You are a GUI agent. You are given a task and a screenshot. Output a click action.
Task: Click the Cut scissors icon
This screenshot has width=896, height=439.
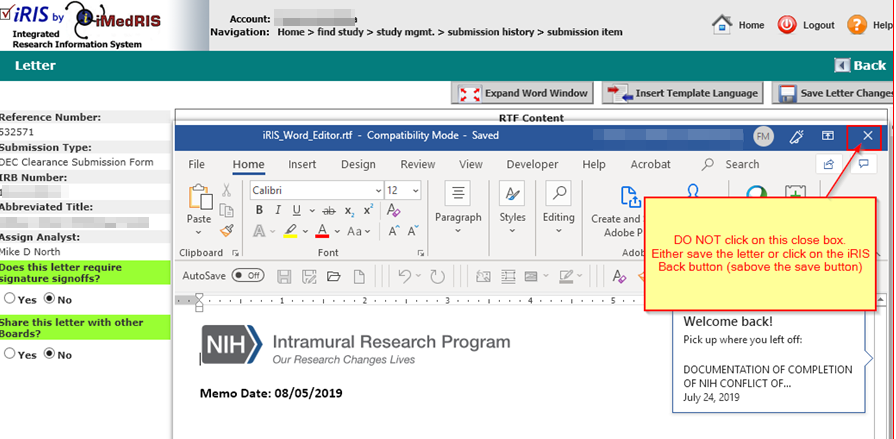pyautogui.click(x=227, y=189)
